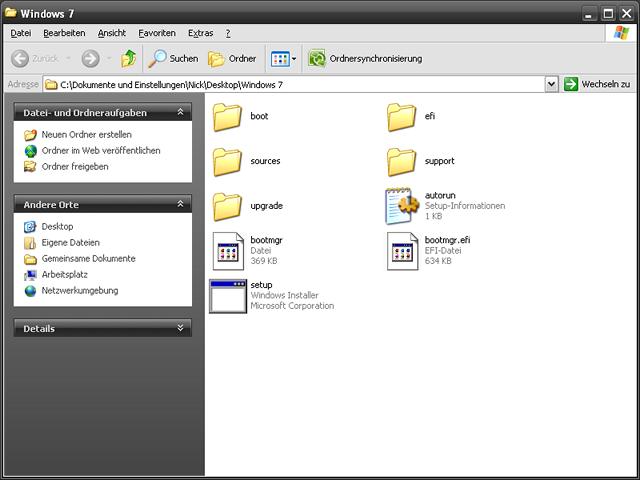Click the Arbeitsplatz computer icon
This screenshot has width=640, height=480.
pyautogui.click(x=30, y=275)
